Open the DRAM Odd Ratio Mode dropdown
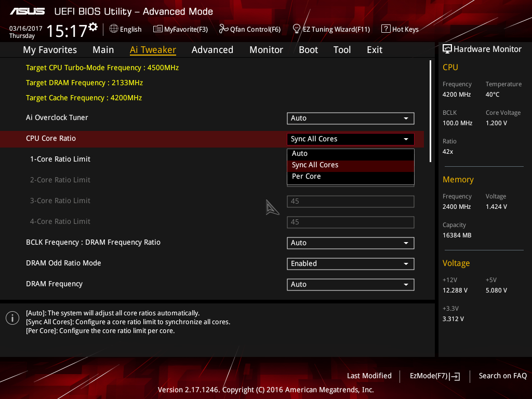 pos(351,263)
